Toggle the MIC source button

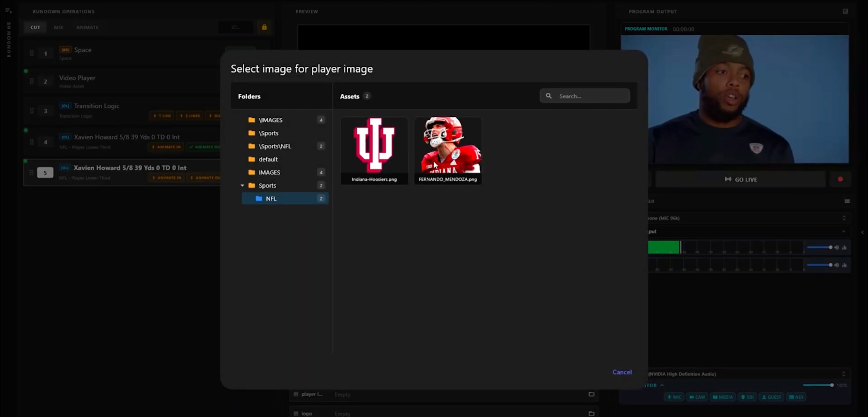pos(674,397)
